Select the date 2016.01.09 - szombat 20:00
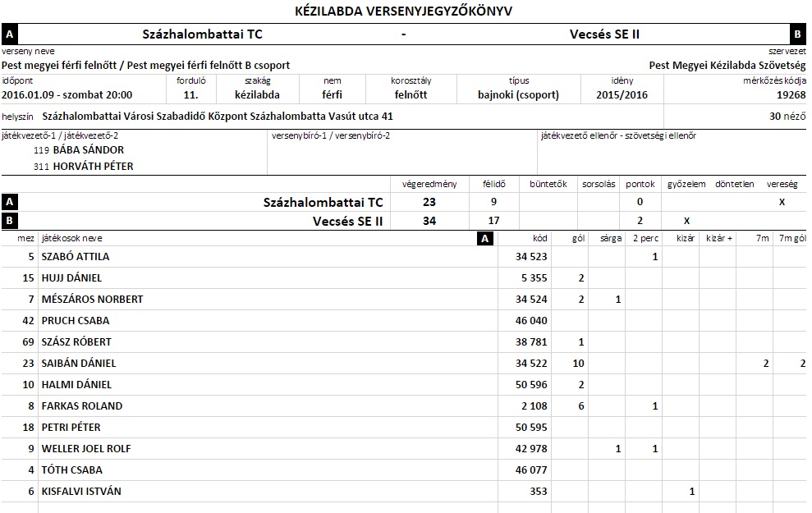Screen dimensions: 812x513 pyautogui.click(x=67, y=95)
